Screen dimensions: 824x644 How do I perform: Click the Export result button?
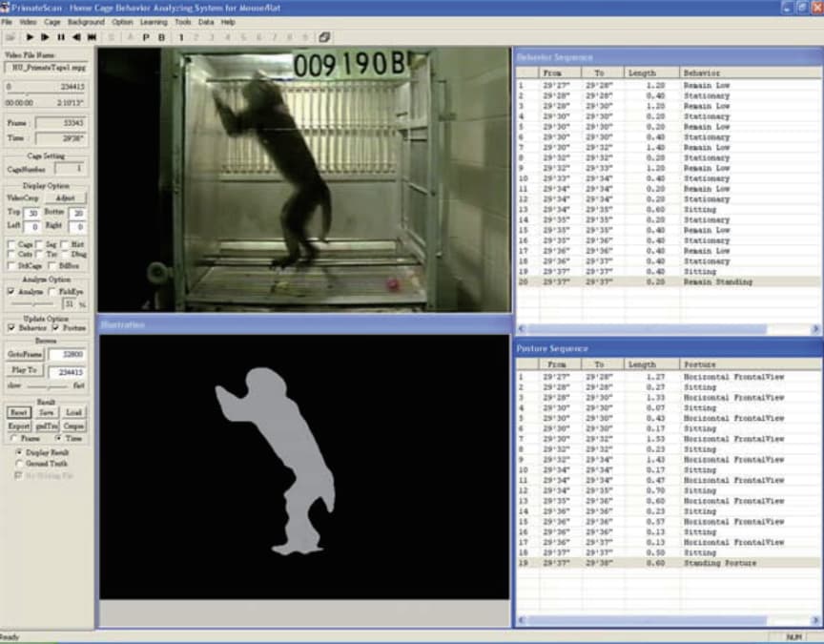20,426
